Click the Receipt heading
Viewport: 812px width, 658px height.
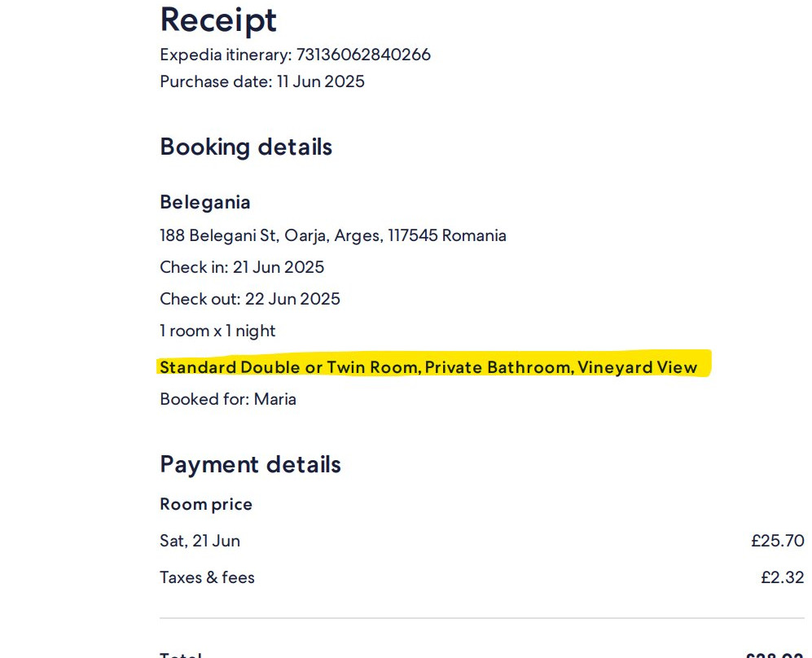point(218,20)
